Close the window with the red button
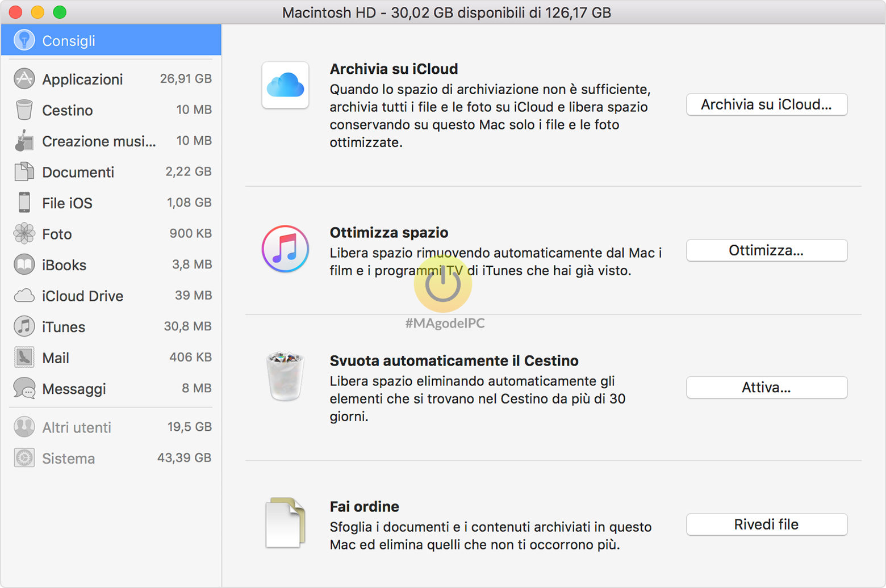Screen dimensions: 886x588 (15, 12)
